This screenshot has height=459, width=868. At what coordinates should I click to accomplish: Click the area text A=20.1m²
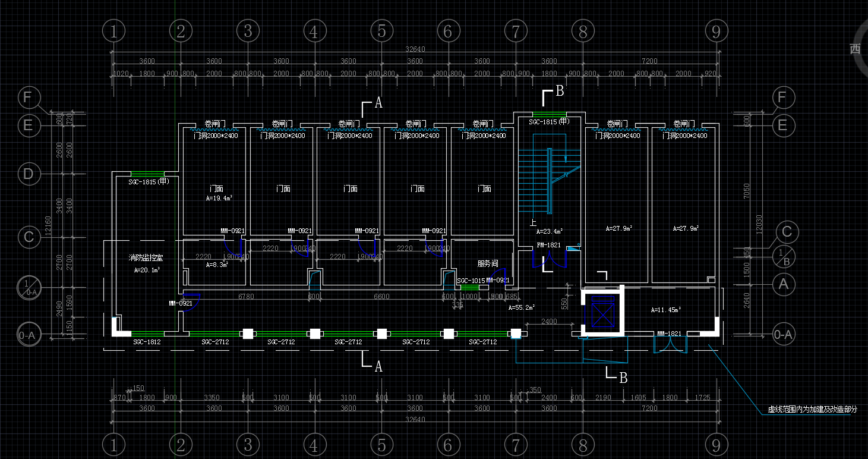[147, 269]
